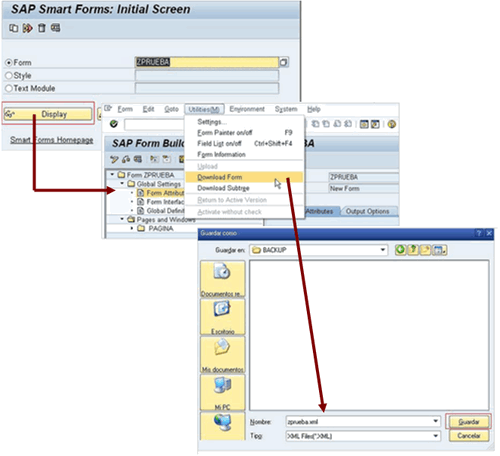Switch to the Output Options tab
This screenshot has width=500, height=456.
tap(368, 211)
